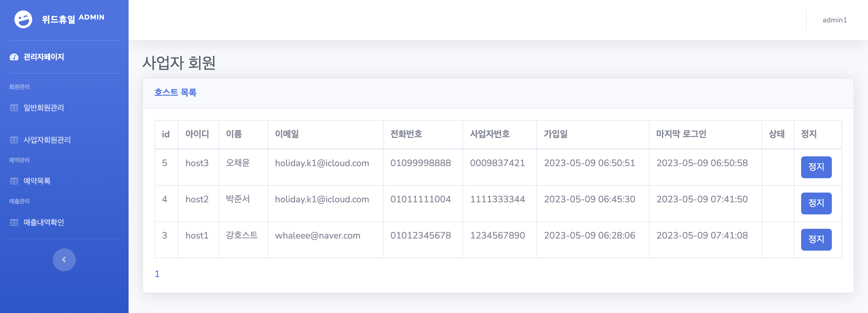Open the admin1 user menu

pyautogui.click(x=835, y=20)
